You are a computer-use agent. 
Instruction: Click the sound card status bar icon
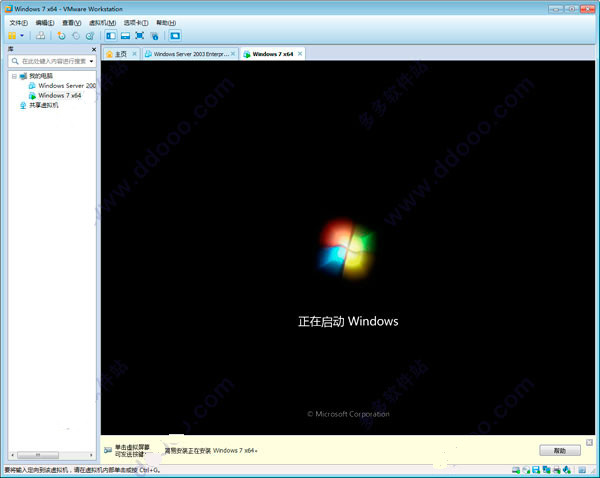tap(567, 470)
